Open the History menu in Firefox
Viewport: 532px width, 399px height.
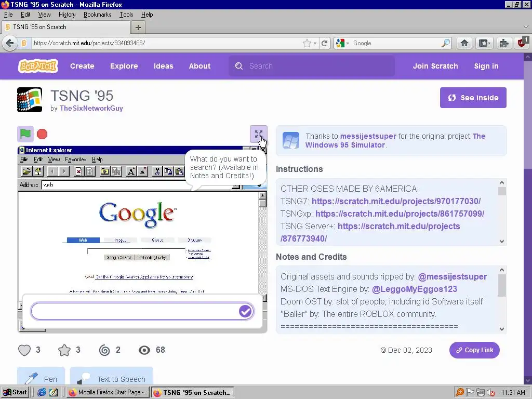pyautogui.click(x=67, y=15)
